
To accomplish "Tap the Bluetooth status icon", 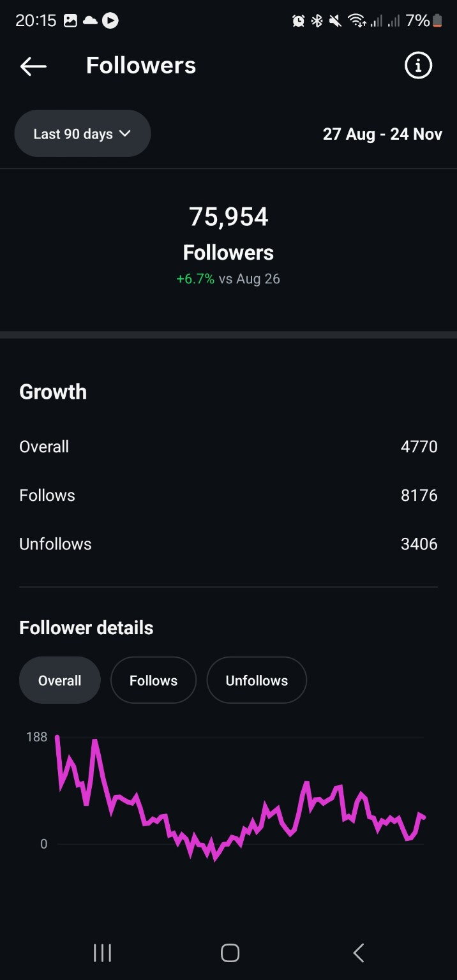I will pyautogui.click(x=317, y=21).
